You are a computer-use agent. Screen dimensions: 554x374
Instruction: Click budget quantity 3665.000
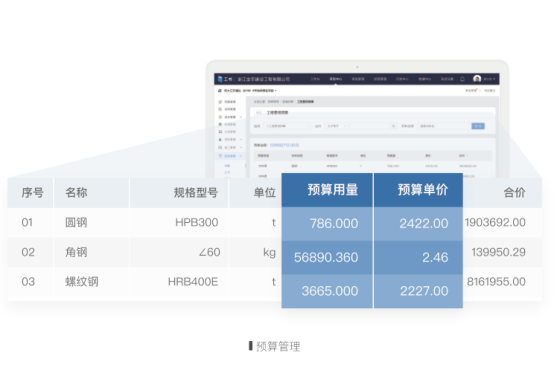coord(330,291)
